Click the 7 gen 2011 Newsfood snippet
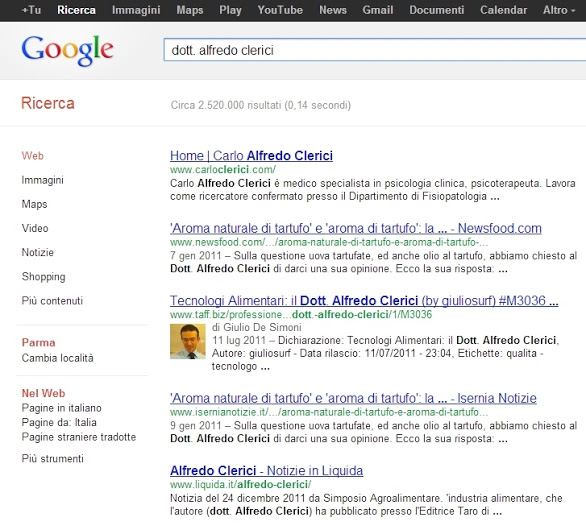This screenshot has height=530, width=586. (x=373, y=262)
